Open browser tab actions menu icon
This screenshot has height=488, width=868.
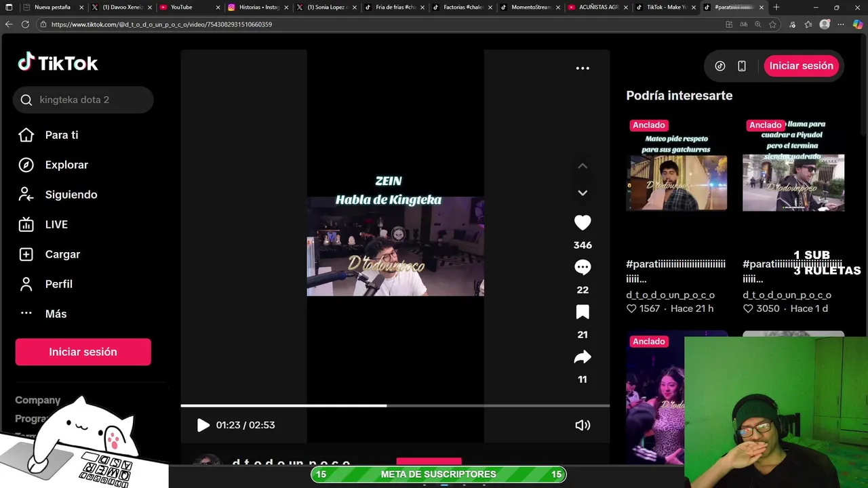(9, 7)
